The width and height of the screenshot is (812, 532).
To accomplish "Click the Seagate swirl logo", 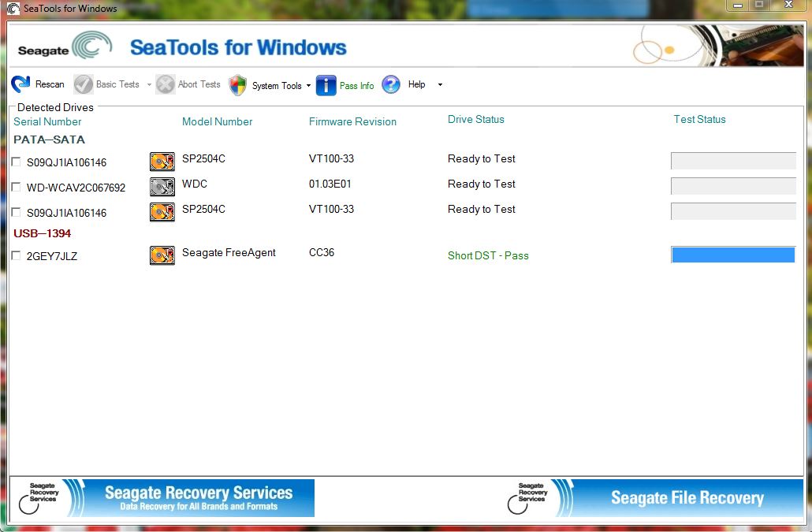I will 91,45.
